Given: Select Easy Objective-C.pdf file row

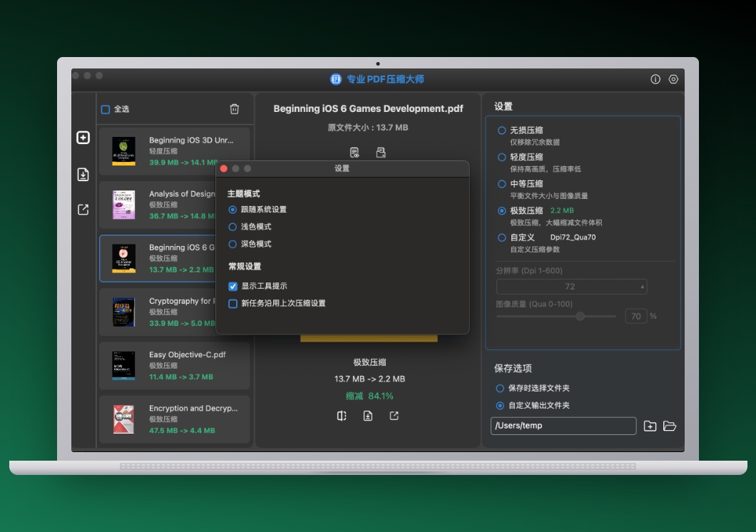Looking at the screenshot, I should (175, 366).
